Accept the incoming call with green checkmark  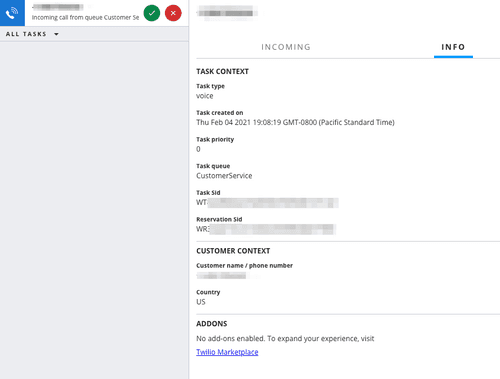(152, 13)
